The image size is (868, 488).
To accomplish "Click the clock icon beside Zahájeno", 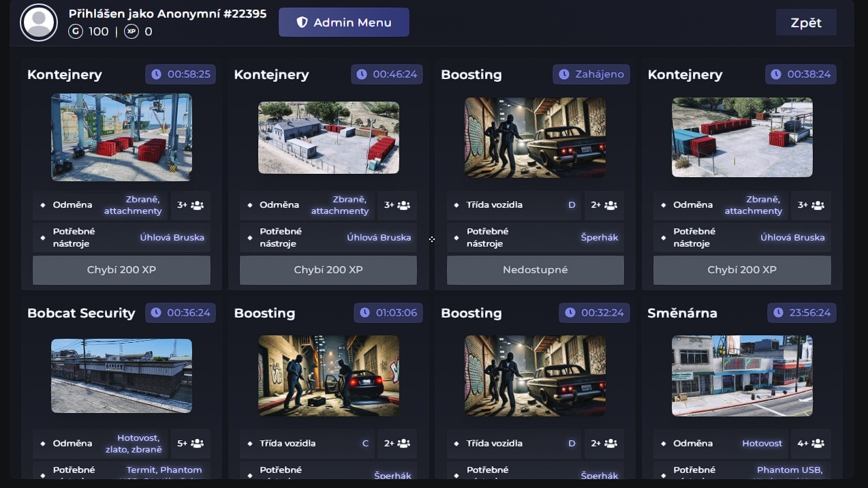I will tap(565, 74).
